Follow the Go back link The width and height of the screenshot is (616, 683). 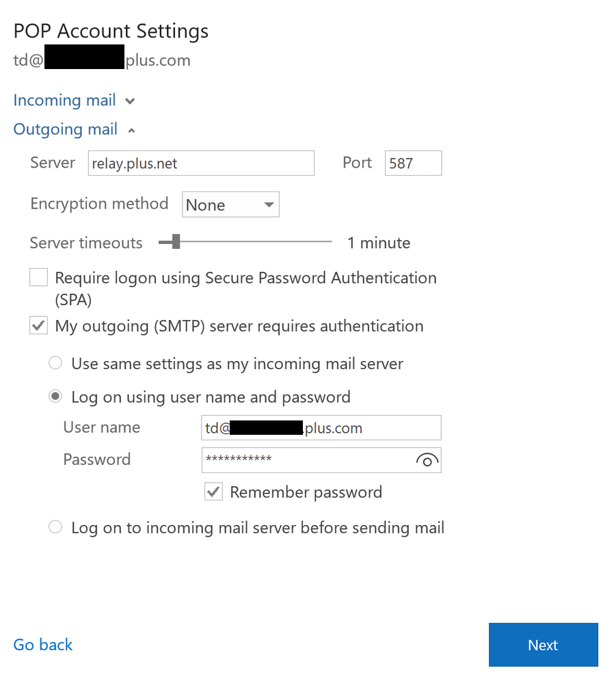tap(43, 645)
